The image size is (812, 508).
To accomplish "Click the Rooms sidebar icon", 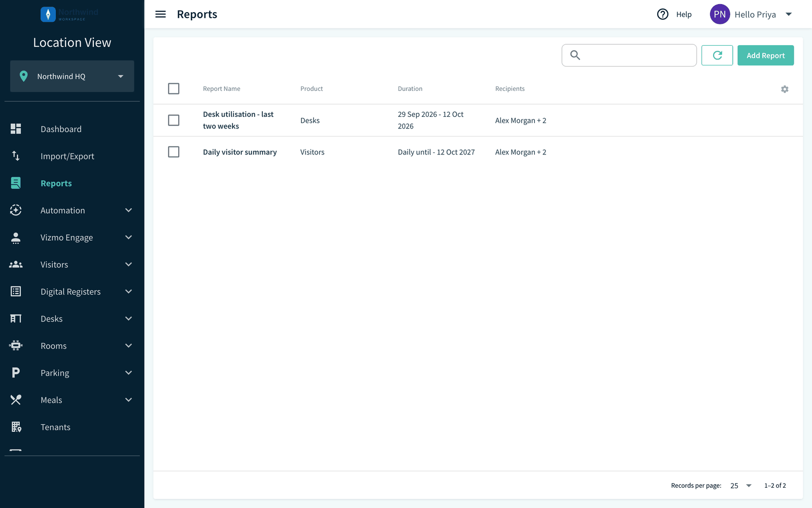I will (16, 346).
